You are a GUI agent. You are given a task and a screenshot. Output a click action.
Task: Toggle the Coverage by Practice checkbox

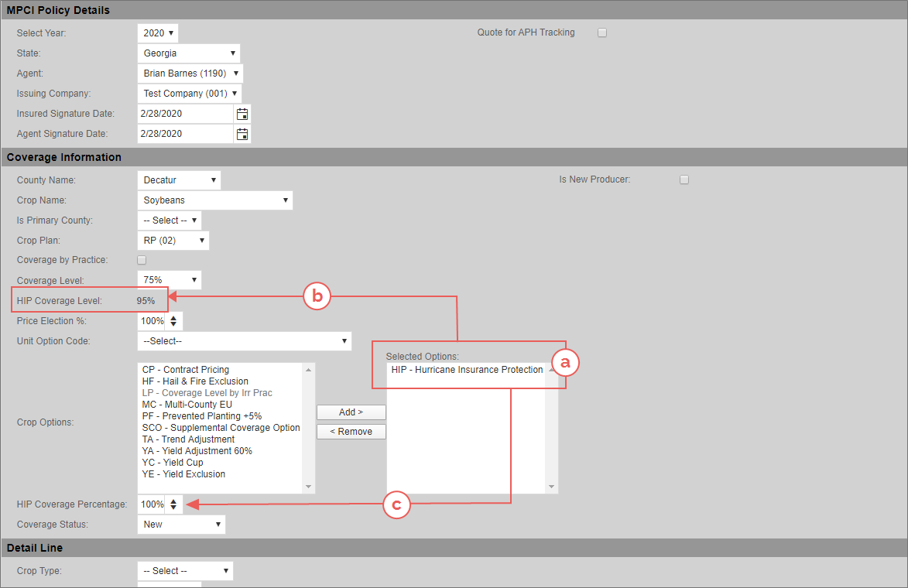[x=142, y=261]
